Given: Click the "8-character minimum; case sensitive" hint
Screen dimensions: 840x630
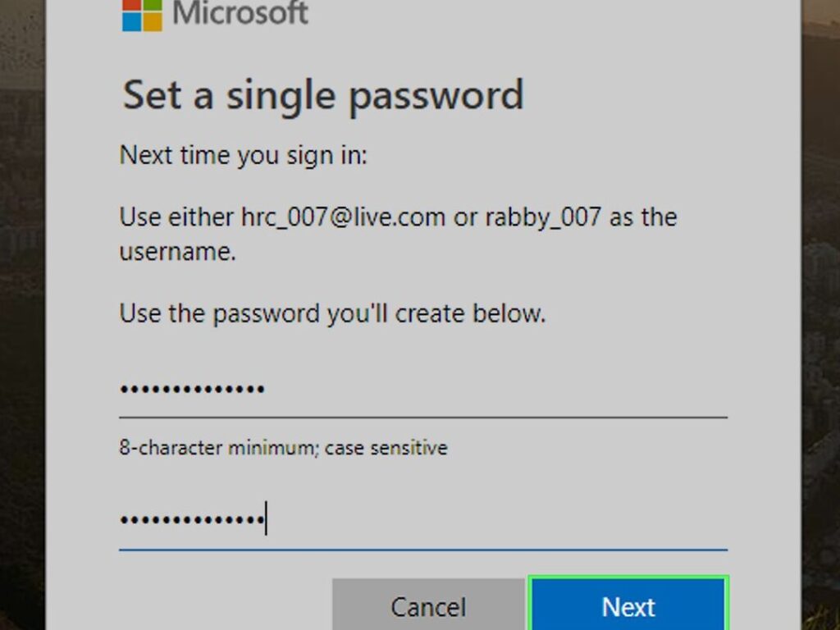Looking at the screenshot, I should [283, 448].
